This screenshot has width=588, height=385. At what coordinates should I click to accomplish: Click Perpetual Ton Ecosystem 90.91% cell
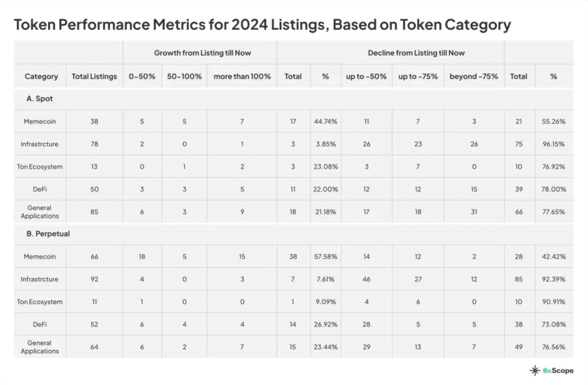(553, 302)
